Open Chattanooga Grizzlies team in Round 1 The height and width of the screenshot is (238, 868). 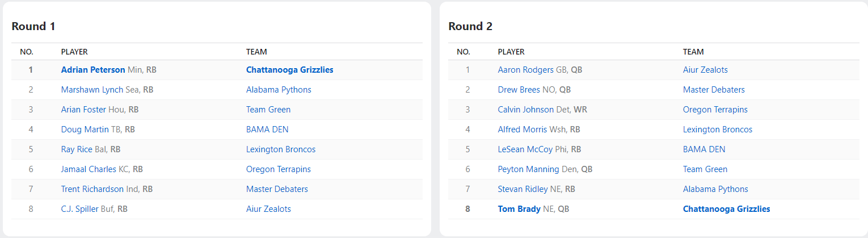(x=289, y=70)
